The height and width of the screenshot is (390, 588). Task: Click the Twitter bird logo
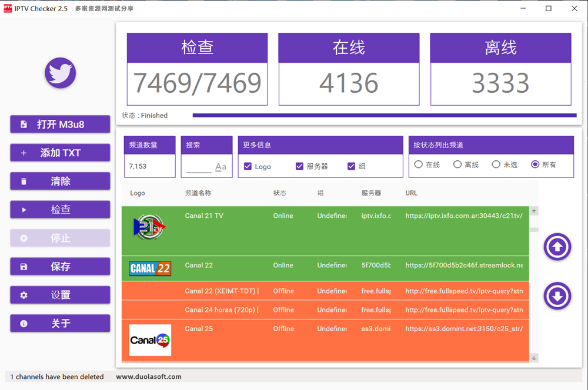point(60,73)
